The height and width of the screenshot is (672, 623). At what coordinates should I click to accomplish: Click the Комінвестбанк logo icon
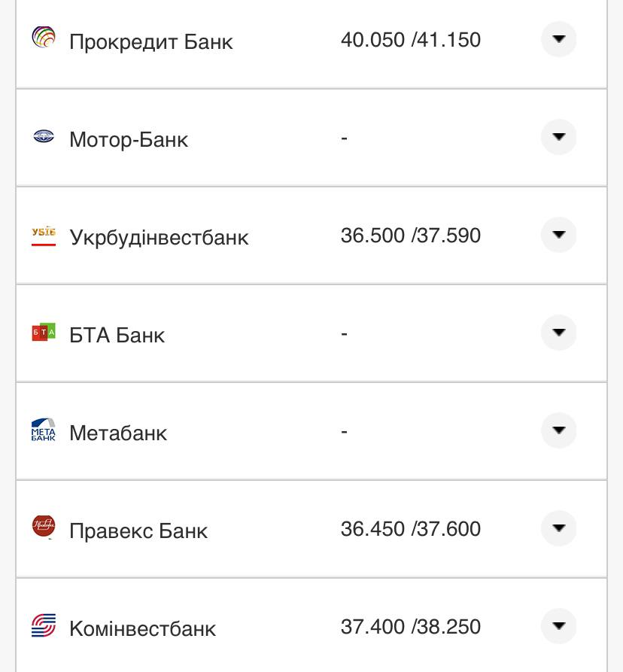[x=44, y=625]
